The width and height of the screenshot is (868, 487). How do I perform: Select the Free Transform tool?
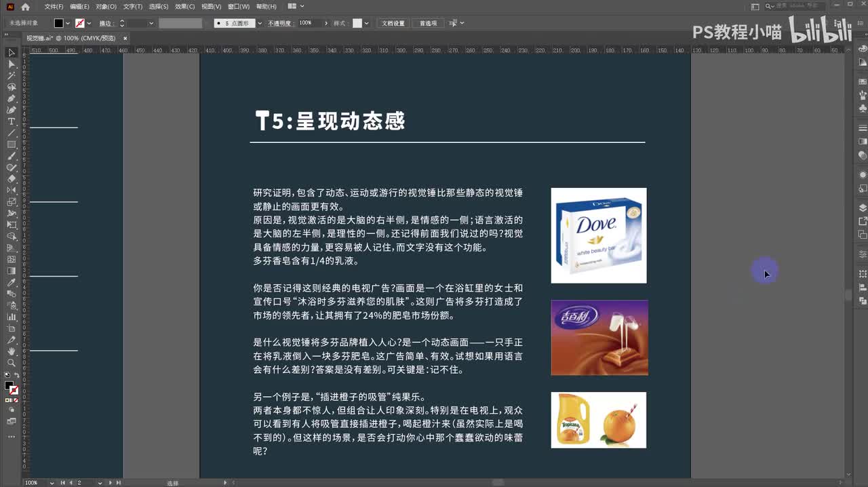[x=12, y=225]
